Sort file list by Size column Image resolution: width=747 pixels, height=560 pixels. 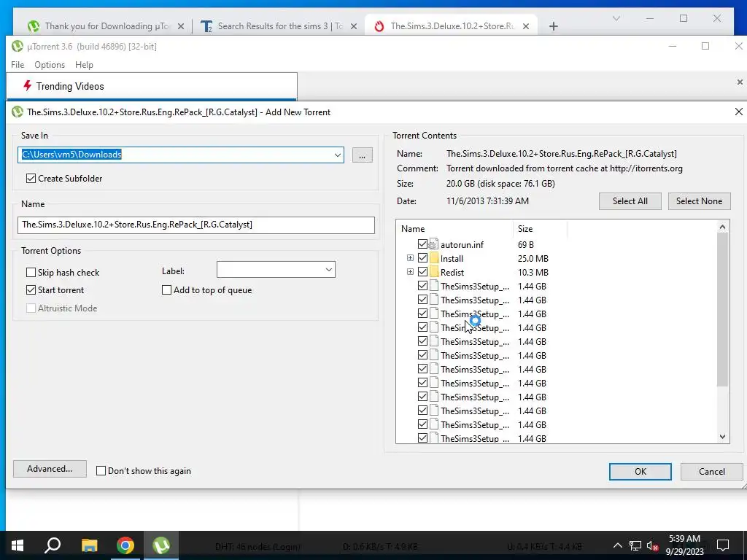541,228
